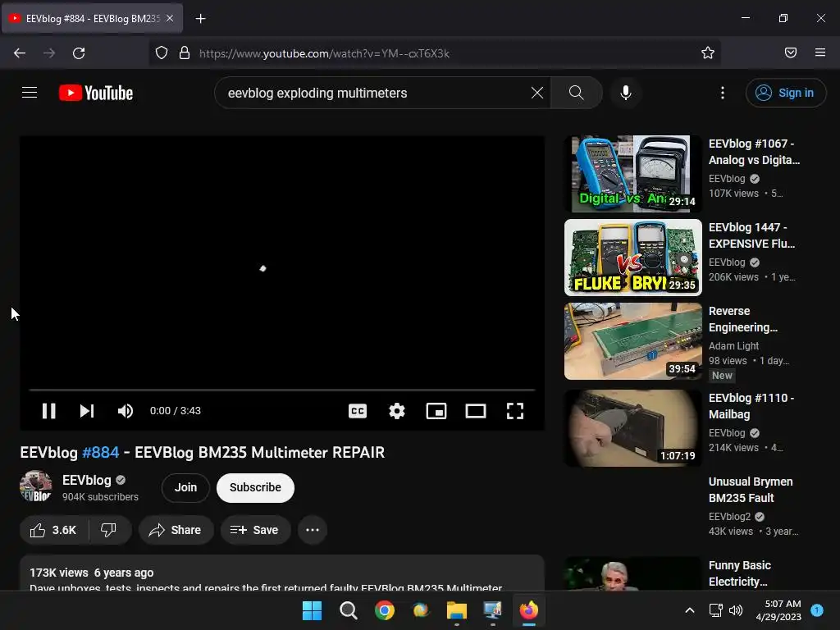Image resolution: width=840 pixels, height=630 pixels.
Task: Open Firefox application menu
Action: (x=819, y=52)
